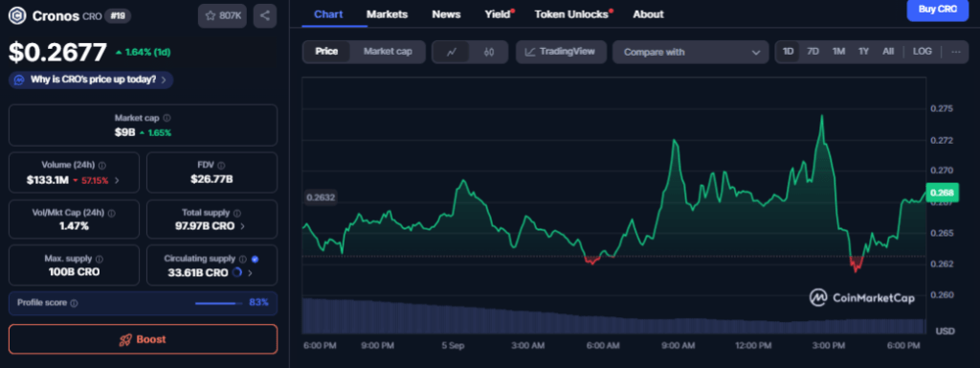Select All time range
This screenshot has width=980, height=368.
[888, 52]
